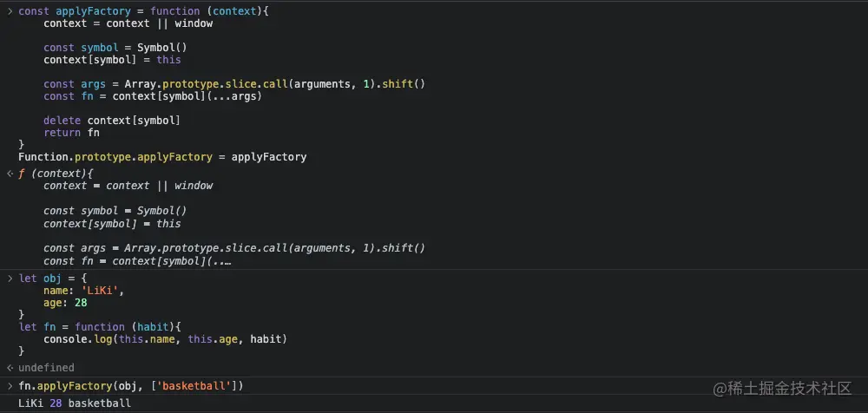
Task: Select the line 'const applyFactory = function (context){'
Action: 143,11
